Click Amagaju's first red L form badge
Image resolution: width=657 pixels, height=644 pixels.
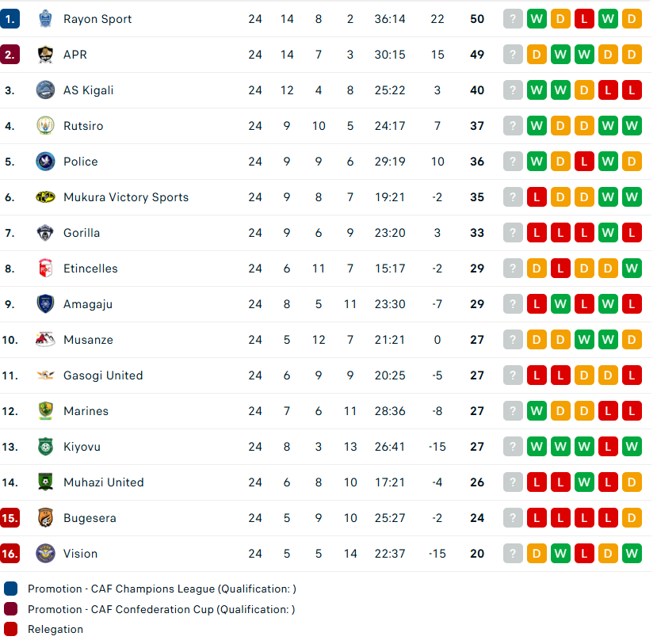click(x=537, y=304)
